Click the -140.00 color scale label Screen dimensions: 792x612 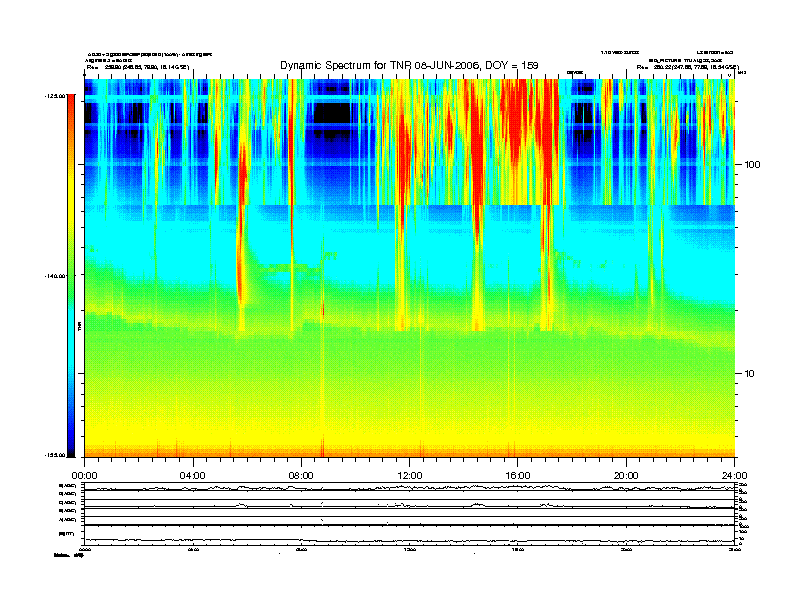56,276
